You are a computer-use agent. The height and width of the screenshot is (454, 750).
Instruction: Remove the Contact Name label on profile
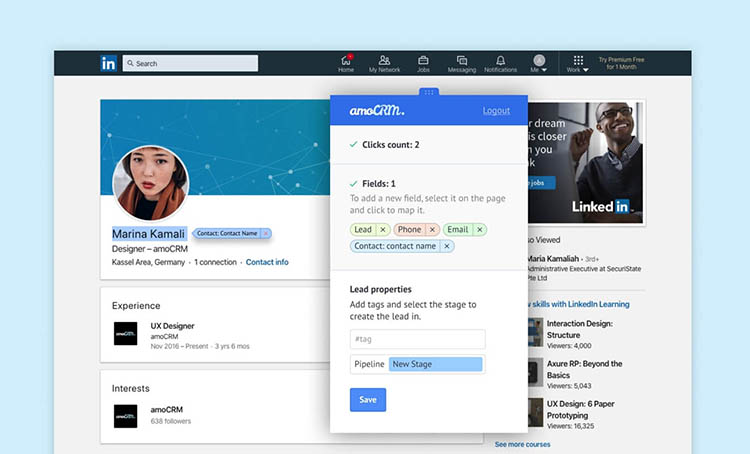tap(266, 233)
